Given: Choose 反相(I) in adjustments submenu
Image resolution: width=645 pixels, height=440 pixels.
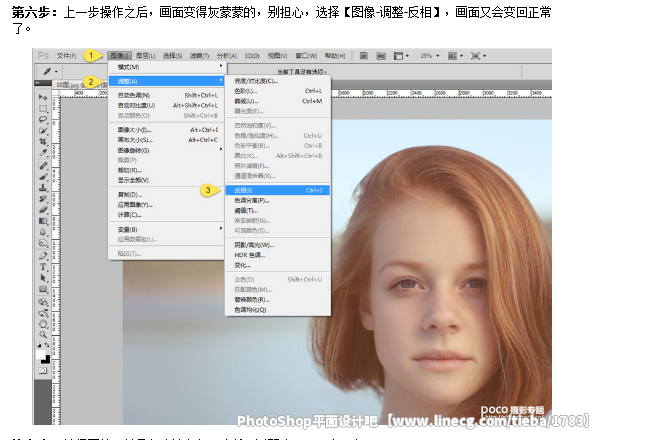Looking at the screenshot, I should [278, 190].
